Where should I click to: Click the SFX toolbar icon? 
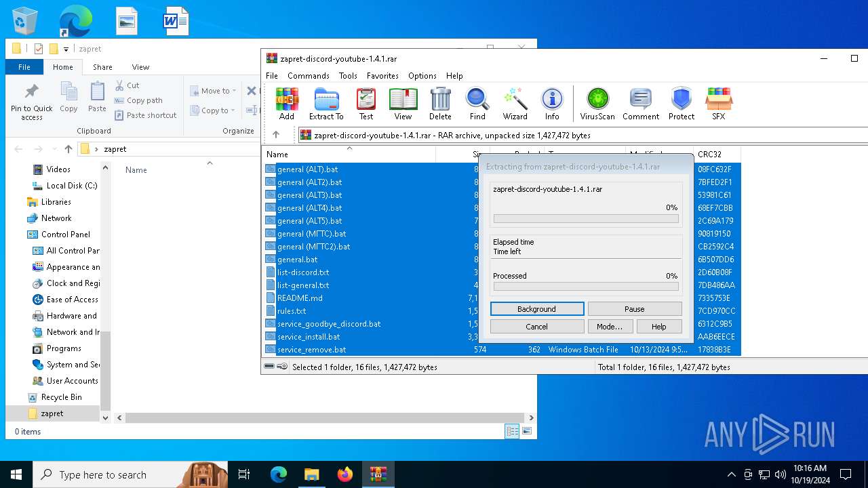(719, 104)
